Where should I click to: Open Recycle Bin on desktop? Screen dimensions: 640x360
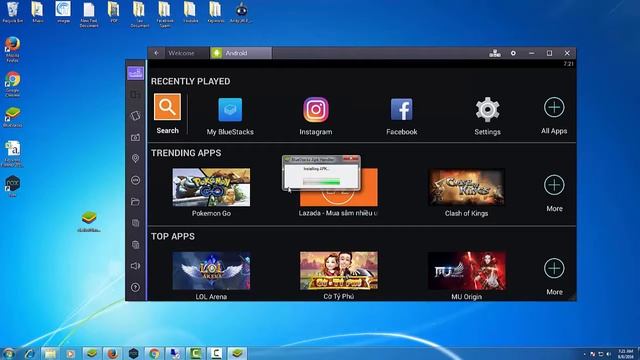point(13,12)
